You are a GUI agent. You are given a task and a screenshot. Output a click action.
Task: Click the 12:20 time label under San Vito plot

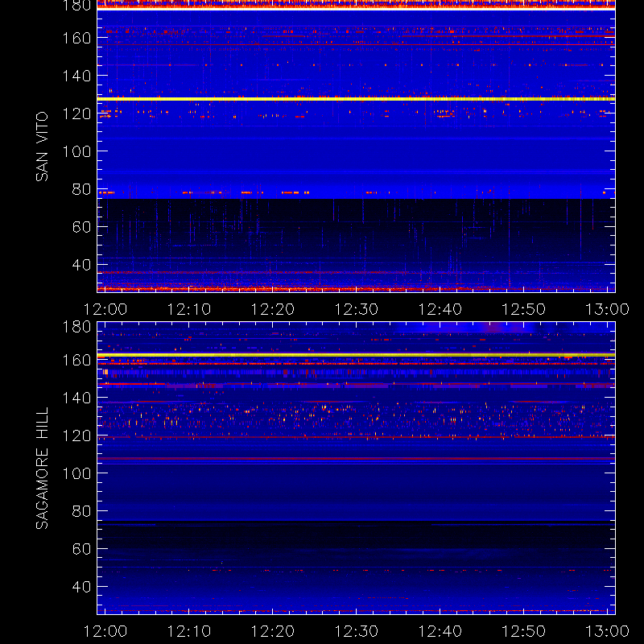coord(273,309)
